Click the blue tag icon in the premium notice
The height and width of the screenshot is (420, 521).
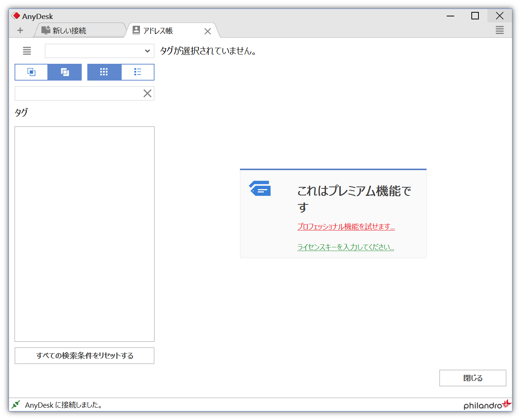tap(260, 188)
